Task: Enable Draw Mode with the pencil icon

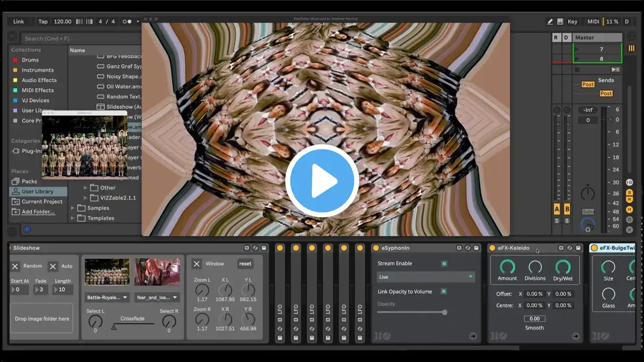Action: [550, 22]
